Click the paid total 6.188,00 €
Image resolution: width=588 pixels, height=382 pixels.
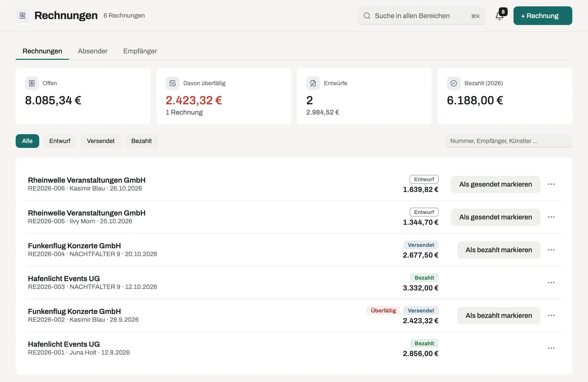pos(475,100)
